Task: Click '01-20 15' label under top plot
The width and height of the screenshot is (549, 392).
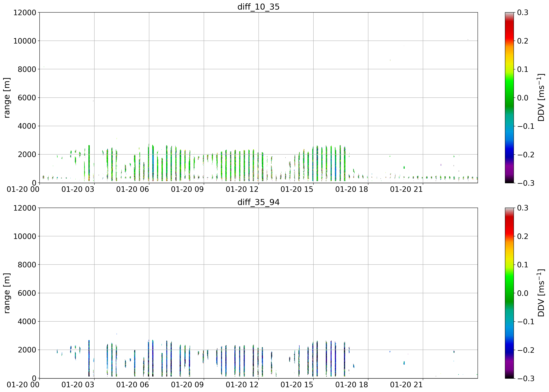Action: click(297, 189)
